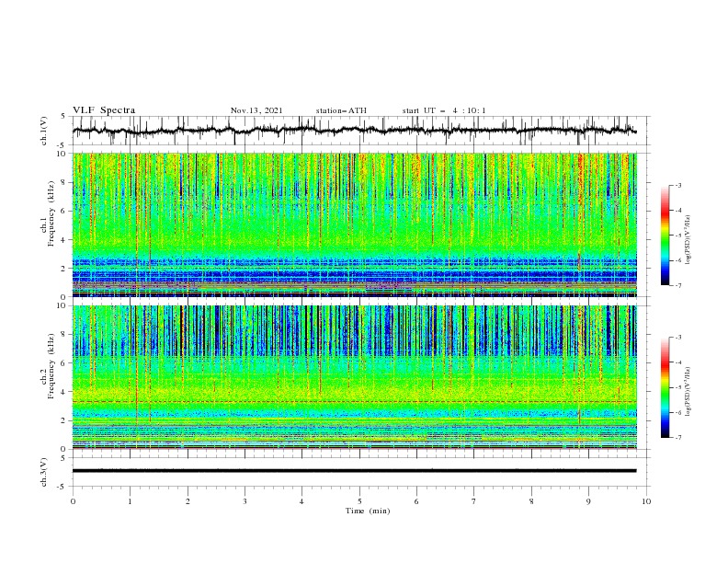
Task: Click the ch.3 flat black waveform trace
Action: coord(354,471)
